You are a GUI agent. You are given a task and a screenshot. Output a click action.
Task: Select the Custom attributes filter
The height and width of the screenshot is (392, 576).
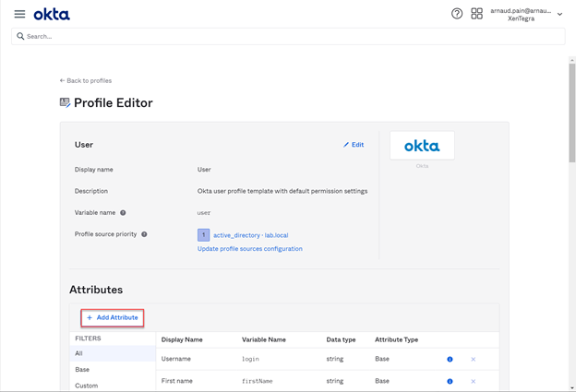click(x=86, y=385)
